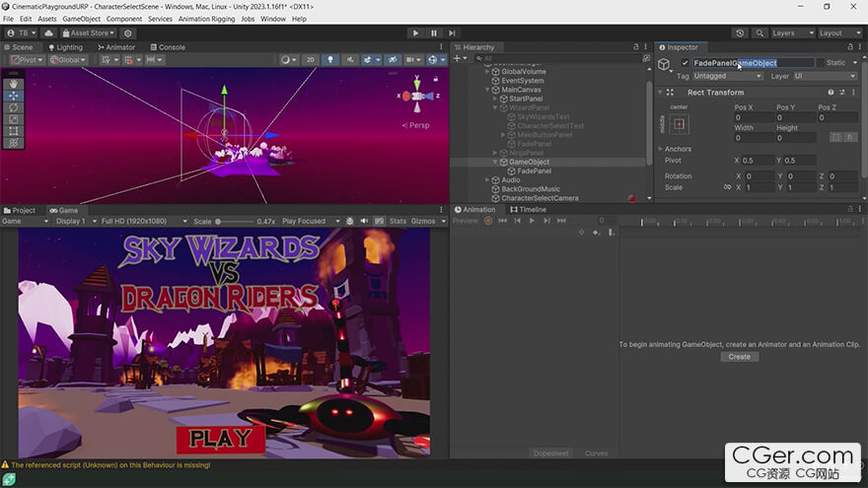Open the Component menu

pos(124,19)
